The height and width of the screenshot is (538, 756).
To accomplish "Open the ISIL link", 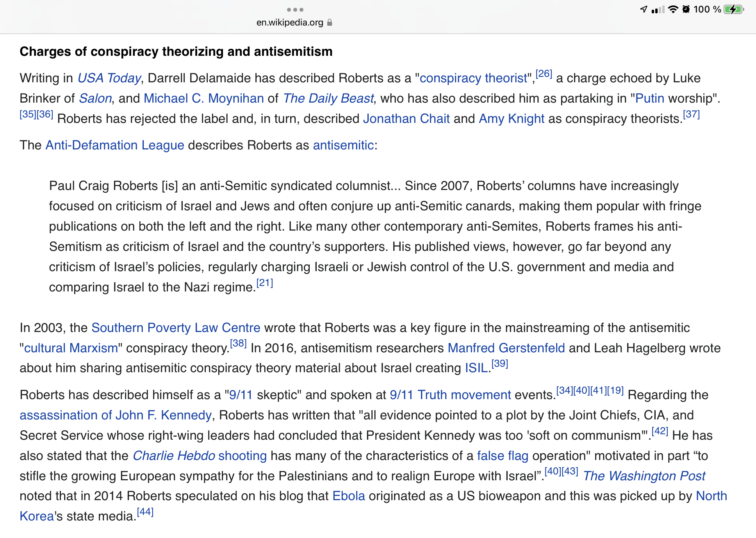I will click(476, 368).
